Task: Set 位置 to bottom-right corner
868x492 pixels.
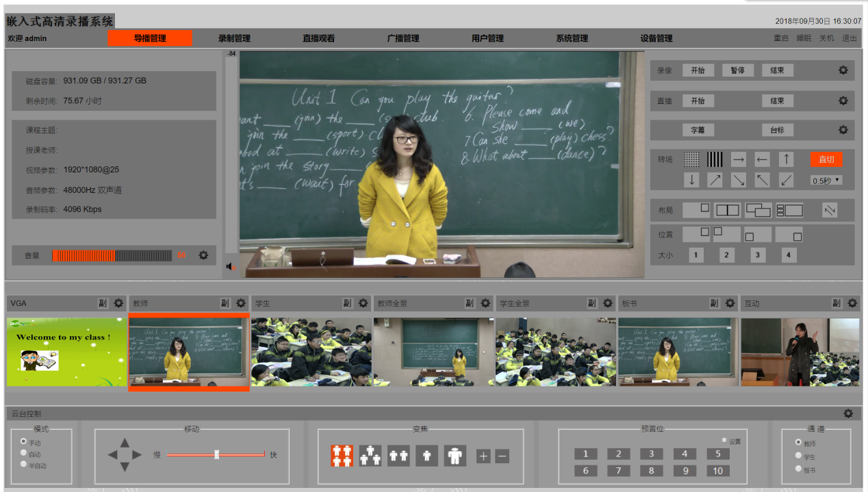Action: pos(789,234)
